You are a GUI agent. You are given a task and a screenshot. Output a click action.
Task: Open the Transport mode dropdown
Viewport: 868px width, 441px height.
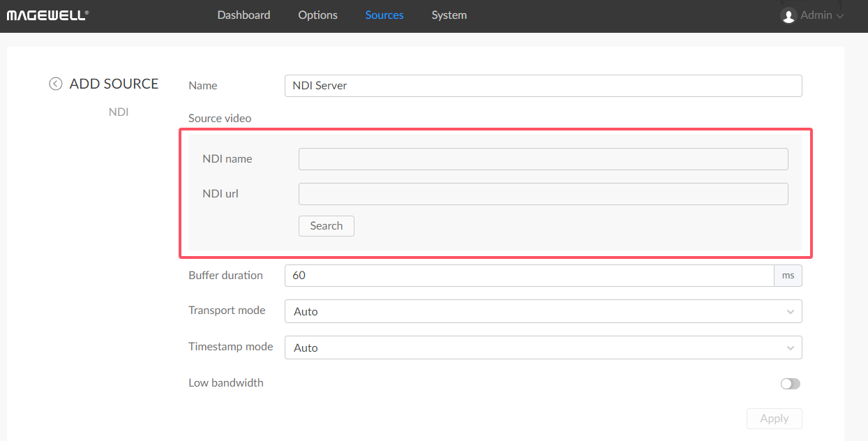[x=543, y=311]
